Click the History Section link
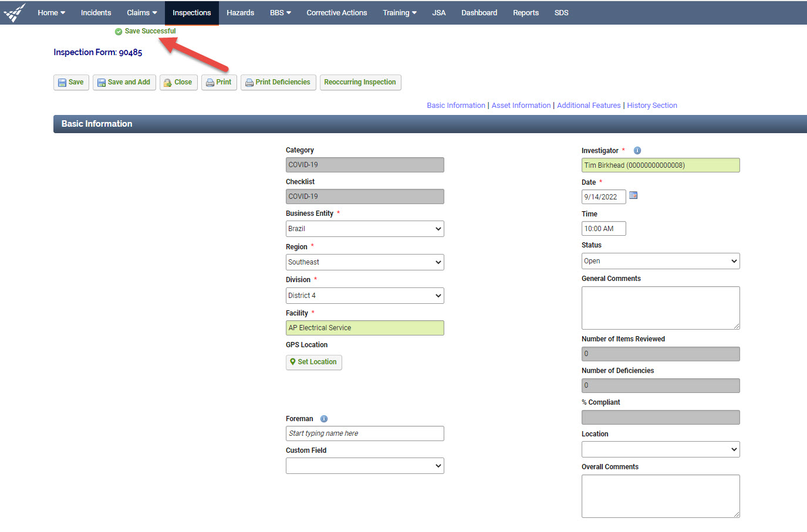This screenshot has width=807, height=532. pyautogui.click(x=651, y=105)
